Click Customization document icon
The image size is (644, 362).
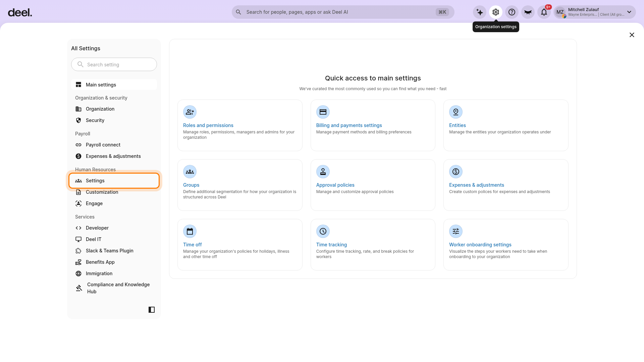(78, 192)
